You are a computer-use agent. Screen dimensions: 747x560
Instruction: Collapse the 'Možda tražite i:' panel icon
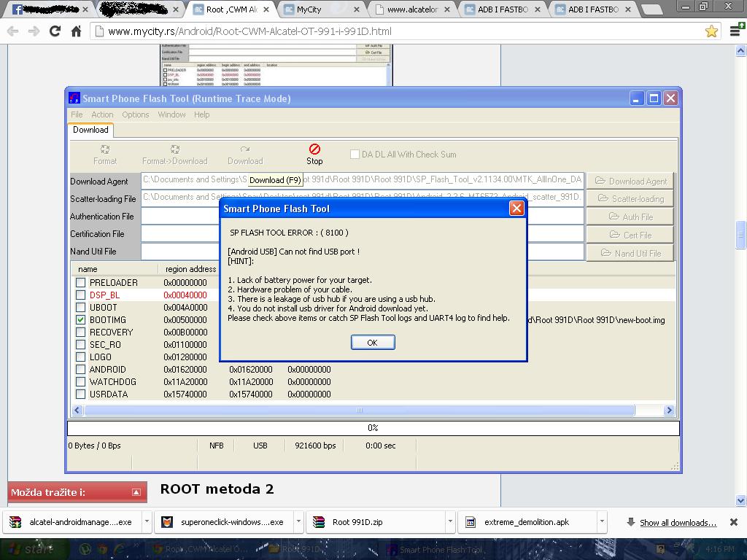pos(136,492)
